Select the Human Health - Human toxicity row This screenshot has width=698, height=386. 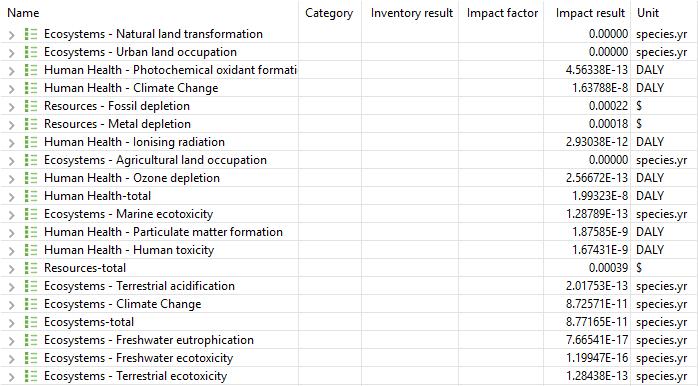(349, 250)
